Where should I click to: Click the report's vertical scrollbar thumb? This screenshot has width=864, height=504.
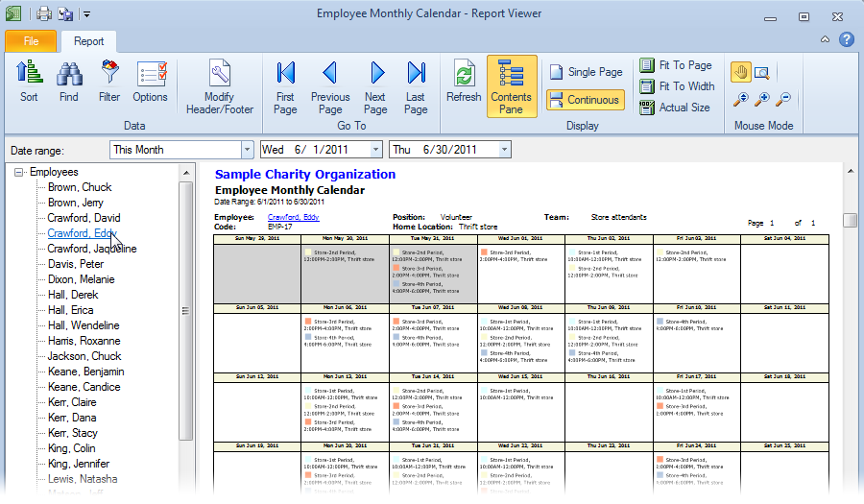click(x=850, y=220)
